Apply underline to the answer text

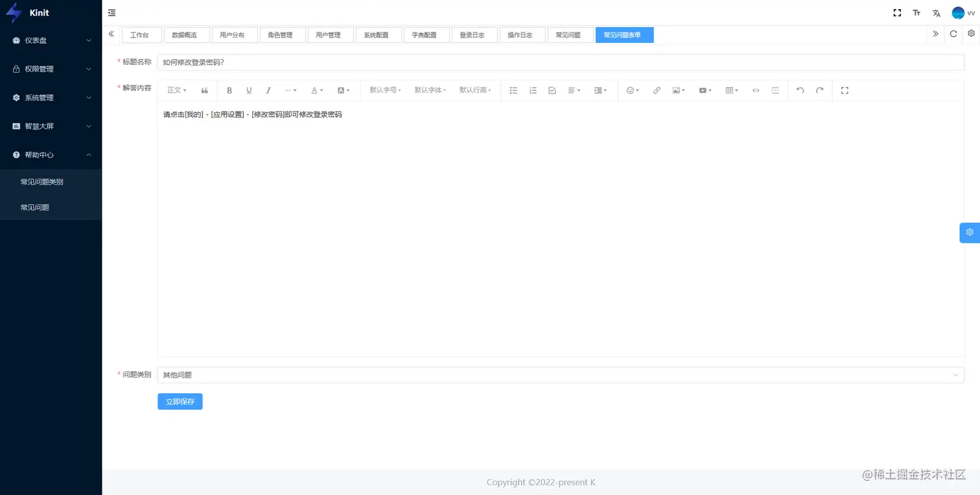pyautogui.click(x=249, y=90)
